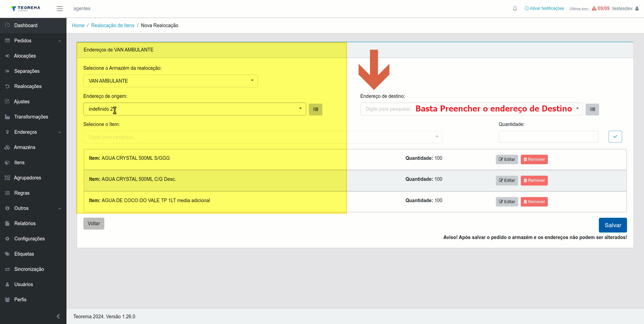Viewport: 644px width, 324px height.
Task: Click the sync warning triangle icon
Action: point(594,8)
